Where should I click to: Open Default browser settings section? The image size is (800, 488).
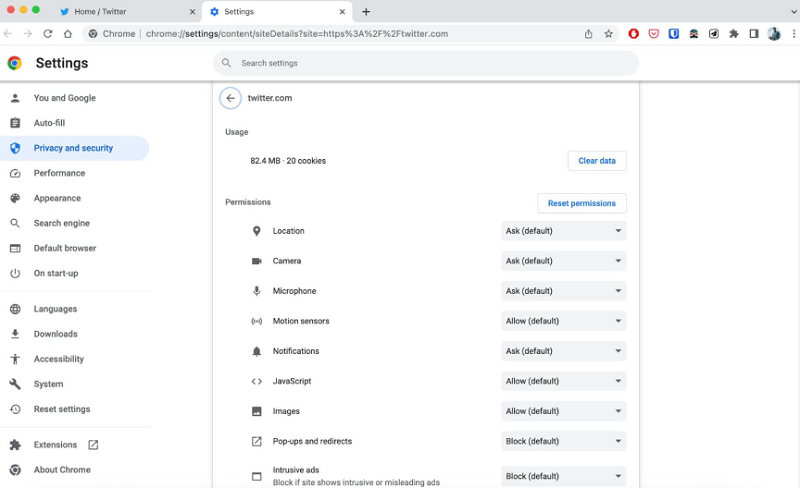click(74, 248)
